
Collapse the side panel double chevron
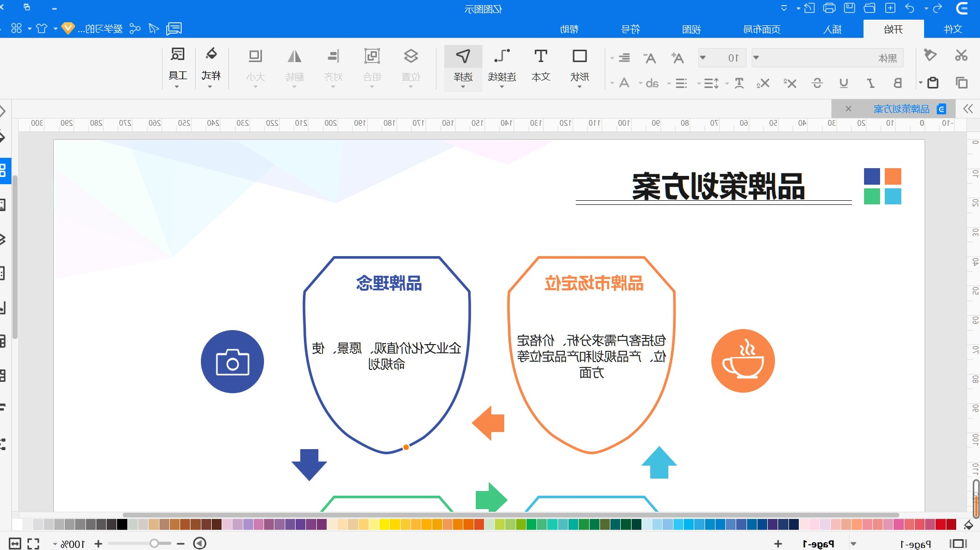(x=969, y=109)
